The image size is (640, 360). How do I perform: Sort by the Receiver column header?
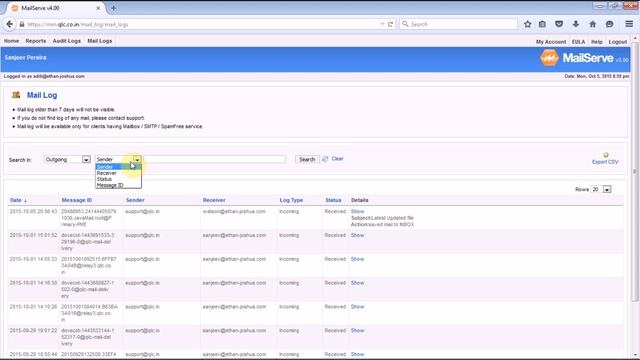(x=214, y=200)
